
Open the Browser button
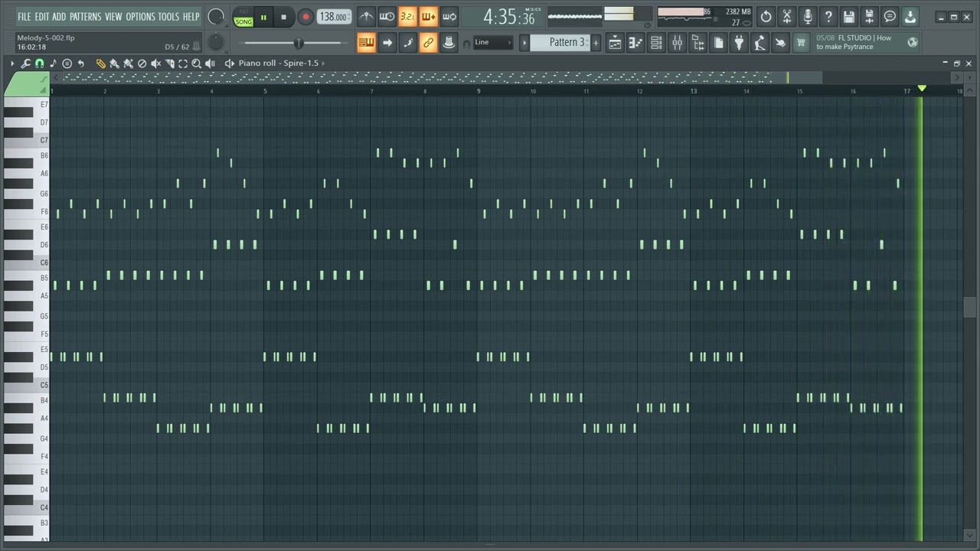pyautogui.click(x=697, y=43)
